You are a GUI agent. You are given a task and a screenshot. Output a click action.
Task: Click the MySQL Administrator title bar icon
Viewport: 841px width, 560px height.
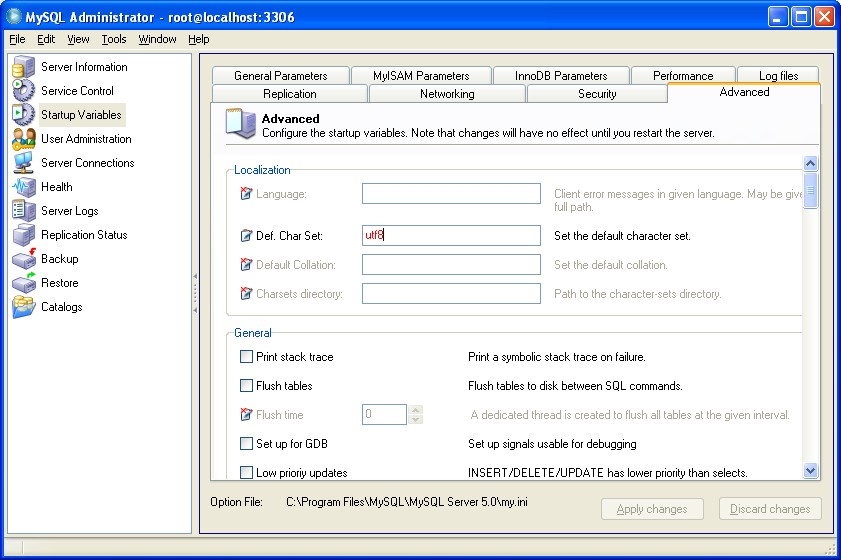click(x=14, y=17)
